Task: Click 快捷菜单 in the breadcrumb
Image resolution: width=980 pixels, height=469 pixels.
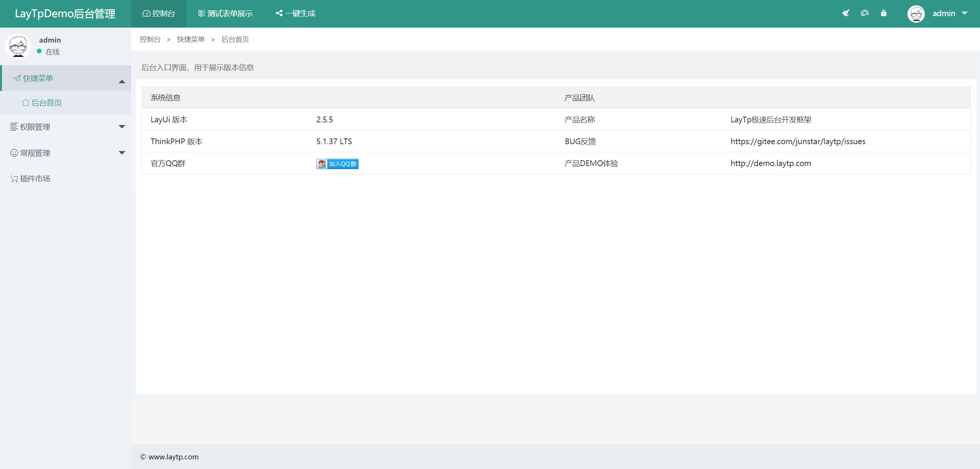Action: pyautogui.click(x=191, y=39)
